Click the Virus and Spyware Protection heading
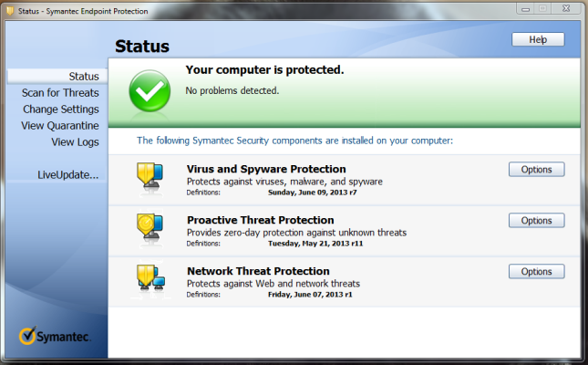588x365 pixels. click(266, 169)
